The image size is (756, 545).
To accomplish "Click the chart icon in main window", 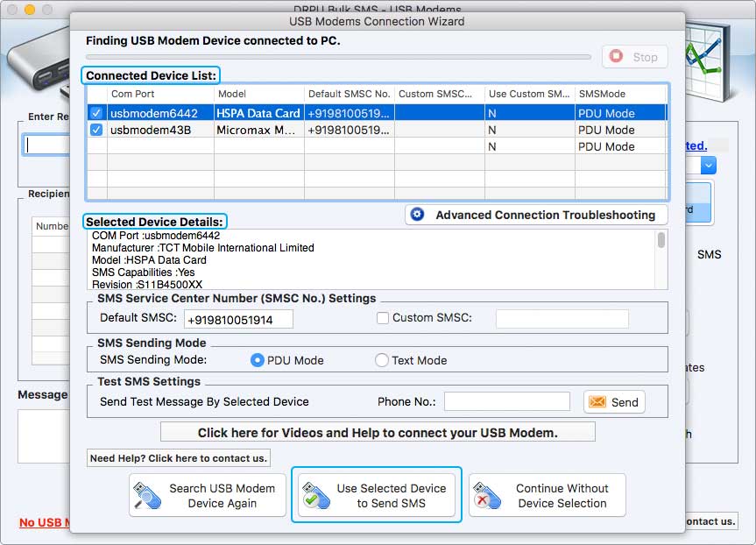I will pos(706,60).
